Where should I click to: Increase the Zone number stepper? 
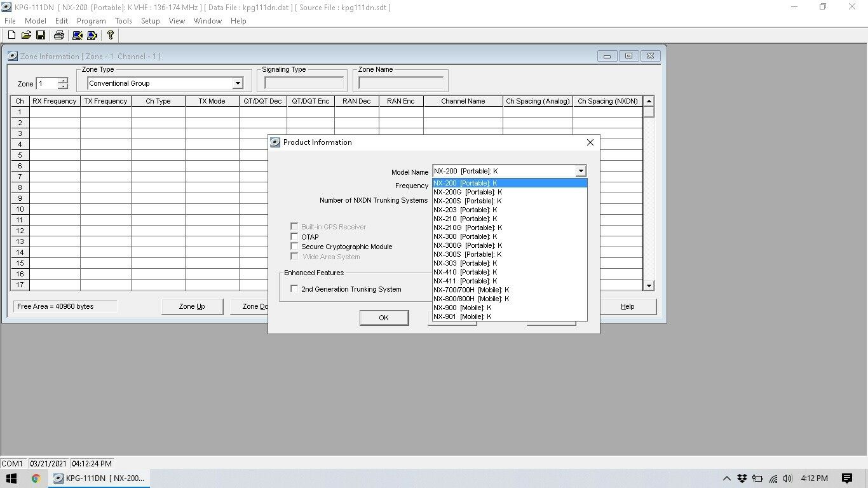[63, 81]
